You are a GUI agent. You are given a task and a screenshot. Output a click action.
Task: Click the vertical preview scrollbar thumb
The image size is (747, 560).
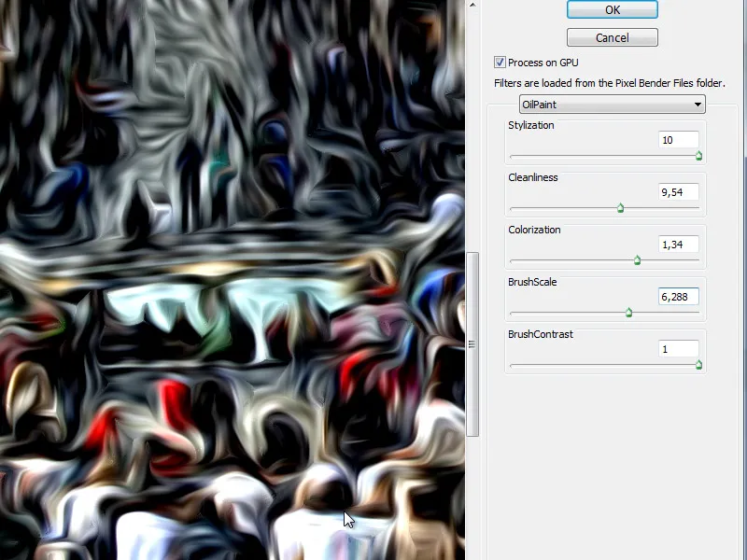pos(471,345)
